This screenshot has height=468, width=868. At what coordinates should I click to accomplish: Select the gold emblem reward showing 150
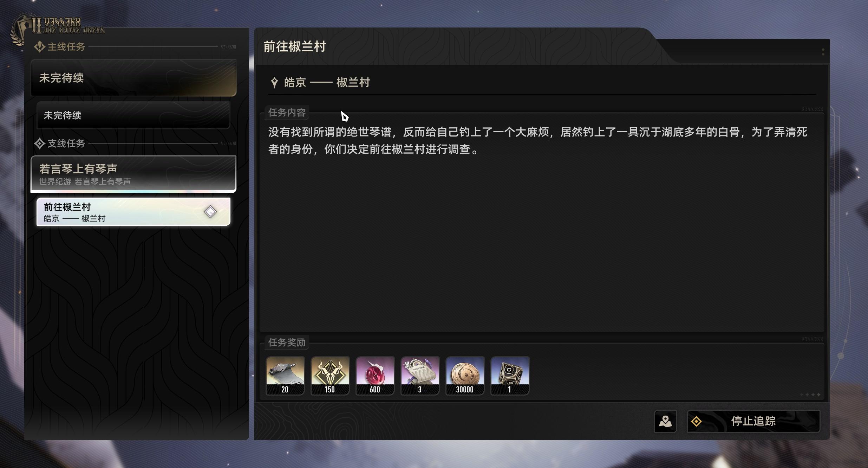[x=330, y=376]
